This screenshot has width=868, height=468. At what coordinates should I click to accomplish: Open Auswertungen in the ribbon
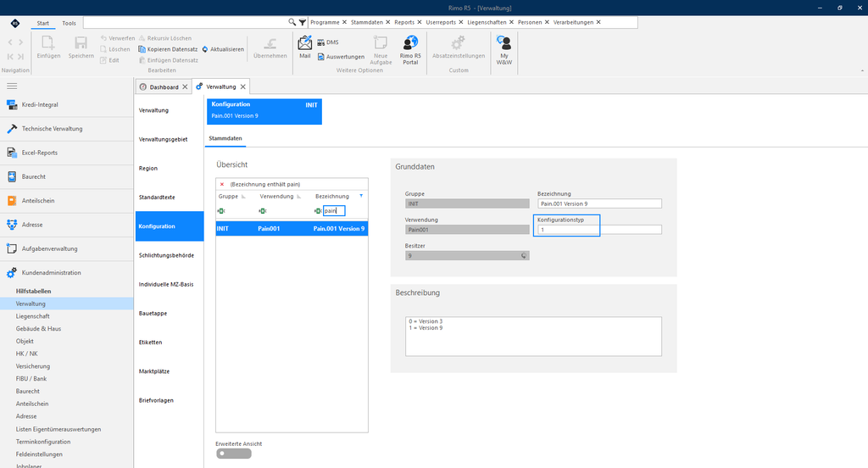click(x=341, y=57)
